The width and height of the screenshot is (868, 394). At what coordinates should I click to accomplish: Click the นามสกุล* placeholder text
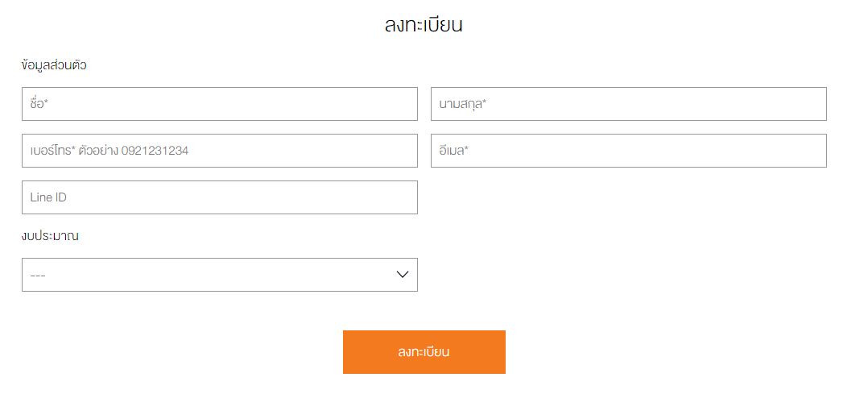pyautogui.click(x=463, y=104)
